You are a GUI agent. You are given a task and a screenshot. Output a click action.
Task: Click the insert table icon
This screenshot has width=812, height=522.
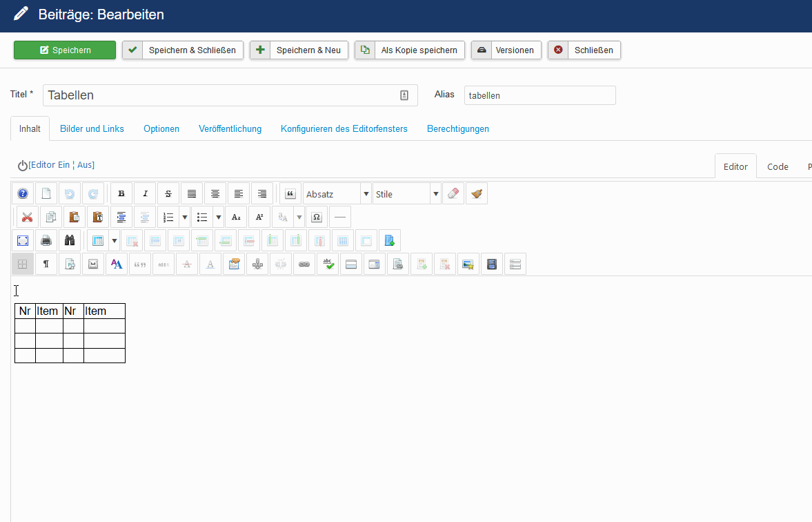tap(97, 240)
